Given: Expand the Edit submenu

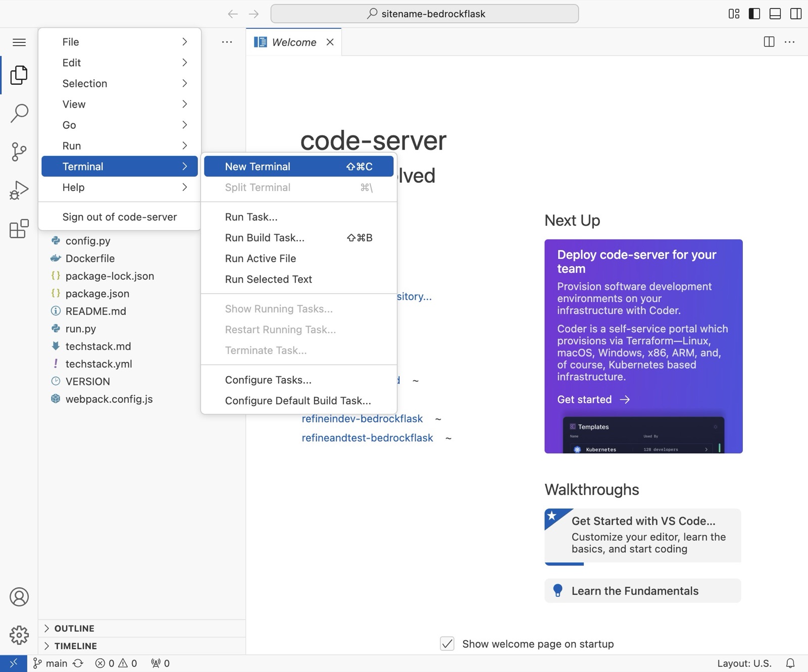Looking at the screenshot, I should coord(120,63).
